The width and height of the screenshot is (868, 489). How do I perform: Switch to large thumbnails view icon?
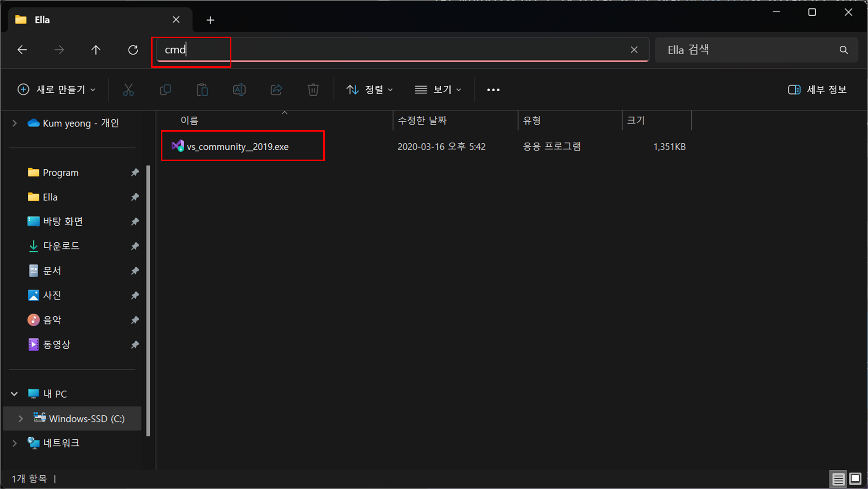pos(855,479)
